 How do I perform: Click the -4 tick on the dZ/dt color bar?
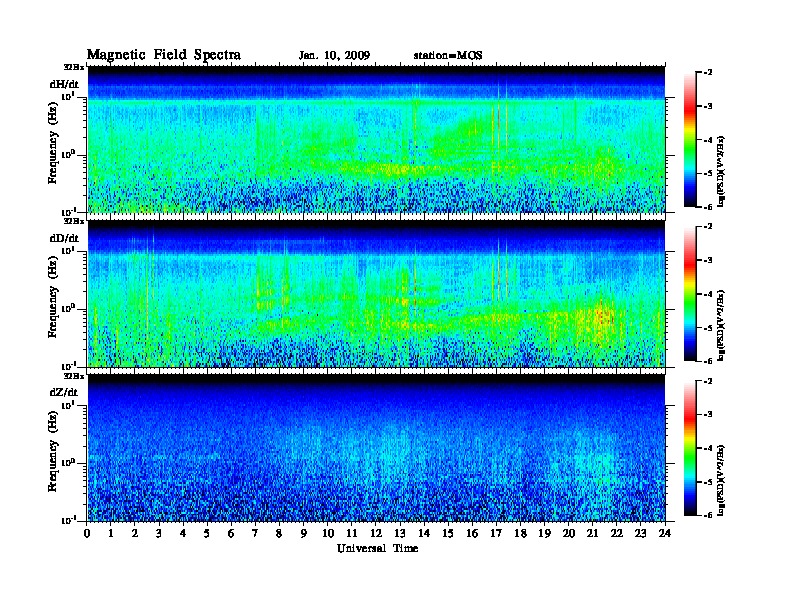point(708,448)
